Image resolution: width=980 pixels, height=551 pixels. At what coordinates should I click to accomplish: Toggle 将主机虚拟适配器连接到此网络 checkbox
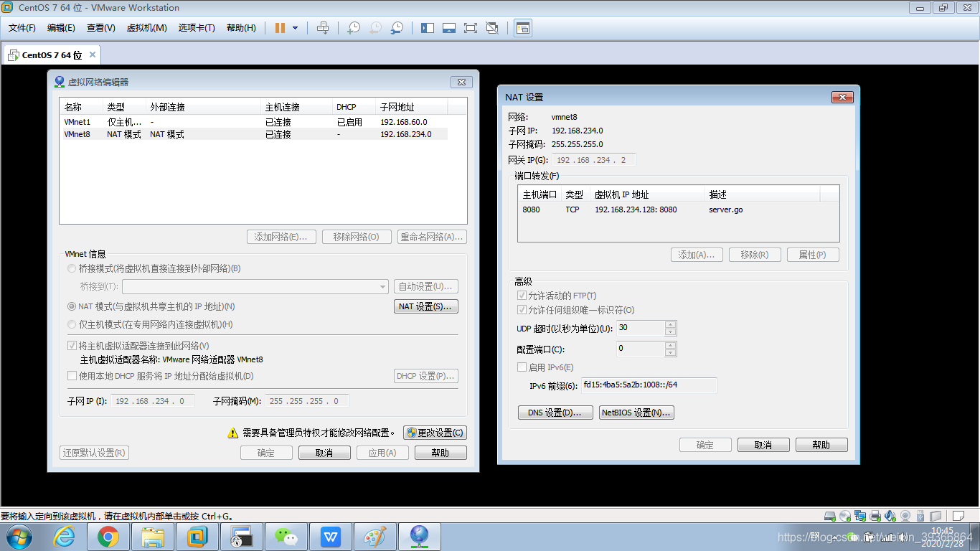72,346
